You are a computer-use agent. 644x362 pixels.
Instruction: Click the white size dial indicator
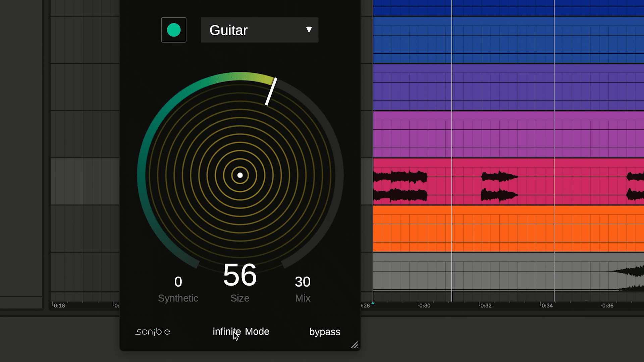[x=271, y=92]
